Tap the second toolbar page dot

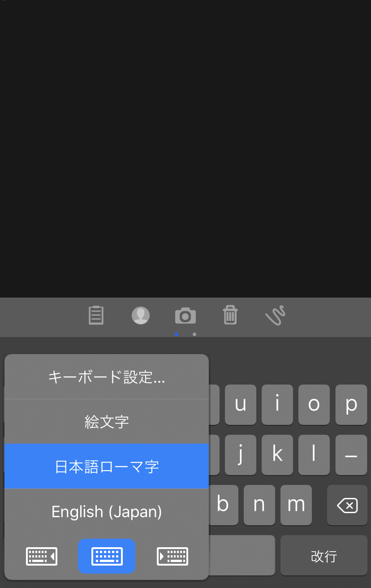[x=194, y=334]
